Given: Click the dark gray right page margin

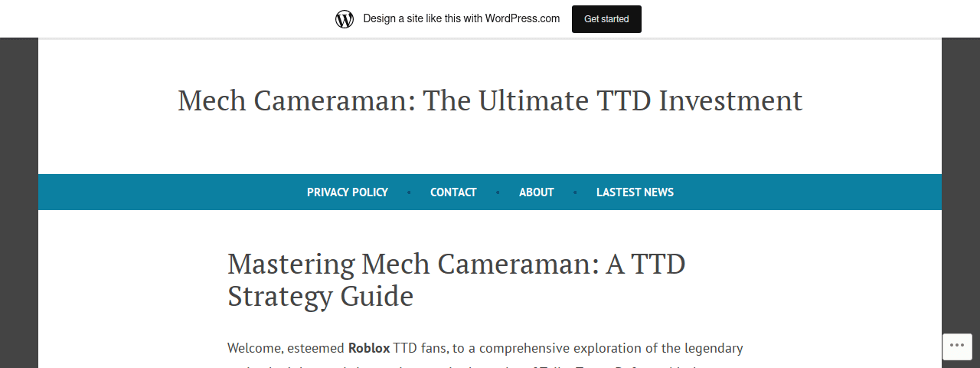Looking at the screenshot, I should pos(961,184).
